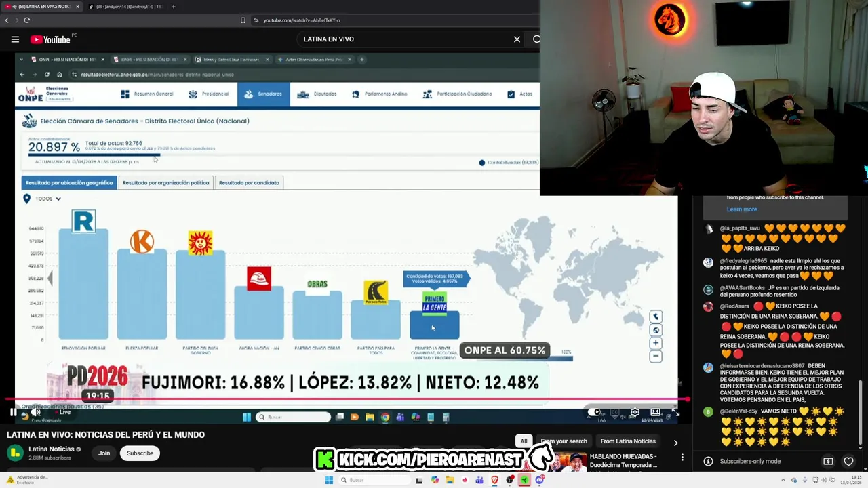Jump to Live indicator in player
868x488 pixels.
point(63,412)
